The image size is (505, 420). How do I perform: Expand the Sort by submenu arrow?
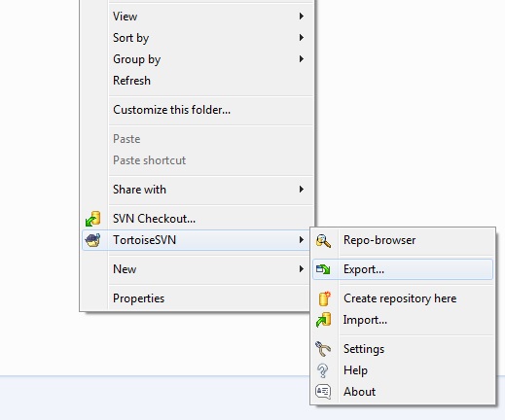coord(302,38)
